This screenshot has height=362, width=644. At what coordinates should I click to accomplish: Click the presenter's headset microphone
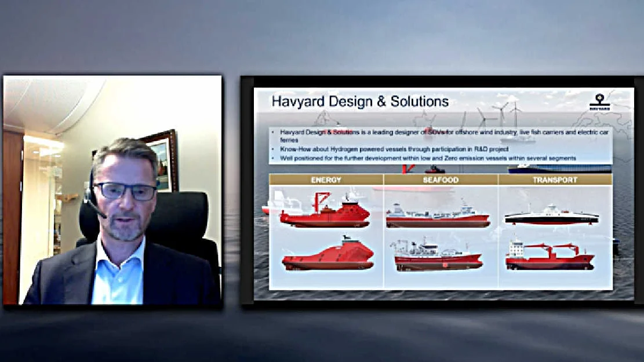coord(98,212)
